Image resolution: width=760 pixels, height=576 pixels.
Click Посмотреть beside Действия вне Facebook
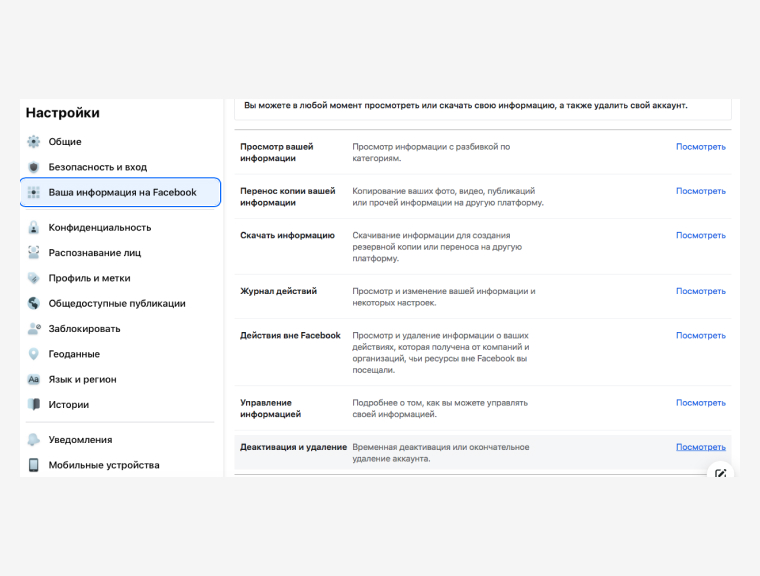[x=700, y=336]
